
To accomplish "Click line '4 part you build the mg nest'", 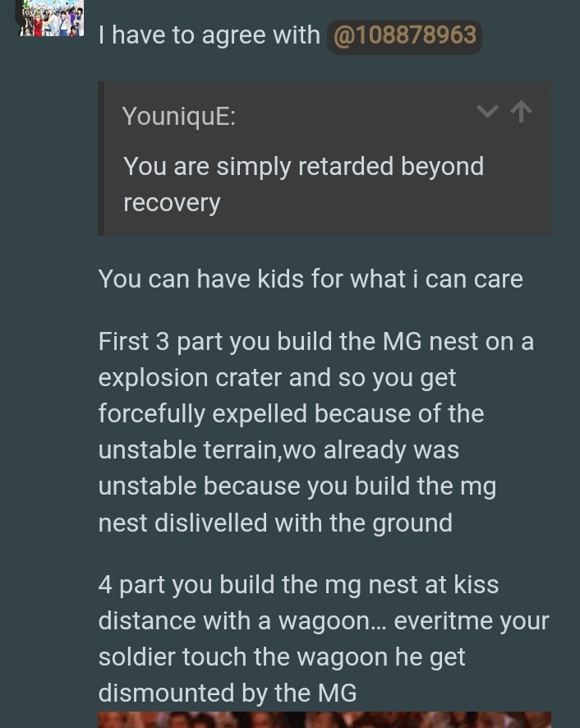I will click(x=298, y=585).
